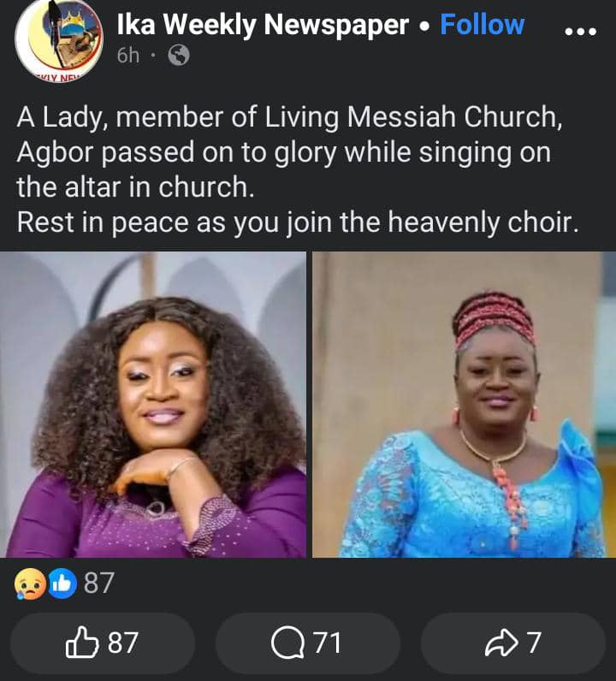Screen dimensions: 616x681
Task: Click the sad face reaction emoji
Action: coord(28,584)
